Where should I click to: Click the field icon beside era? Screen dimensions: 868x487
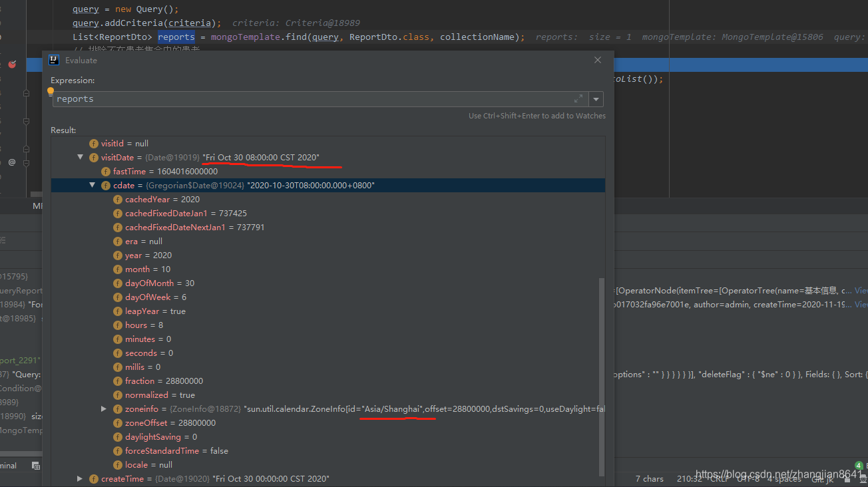click(x=118, y=241)
